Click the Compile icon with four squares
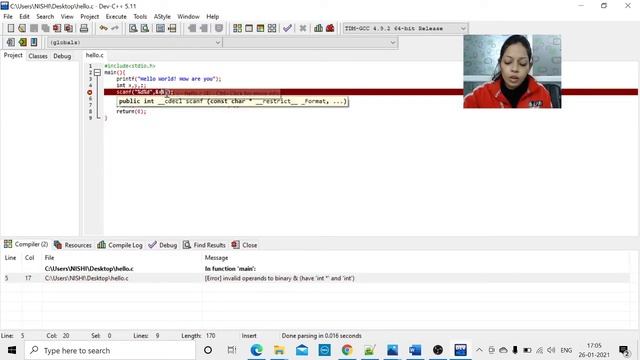 [237, 28]
